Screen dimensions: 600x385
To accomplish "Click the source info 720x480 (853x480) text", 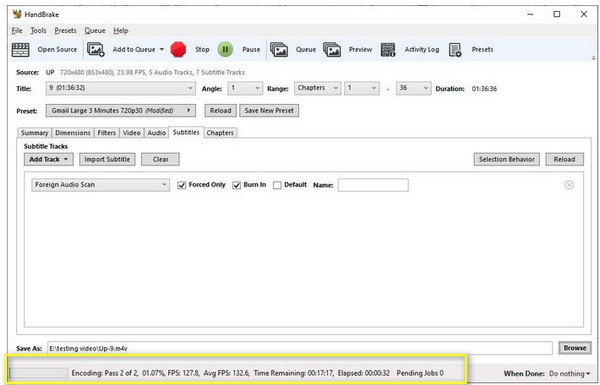I will pos(87,72).
